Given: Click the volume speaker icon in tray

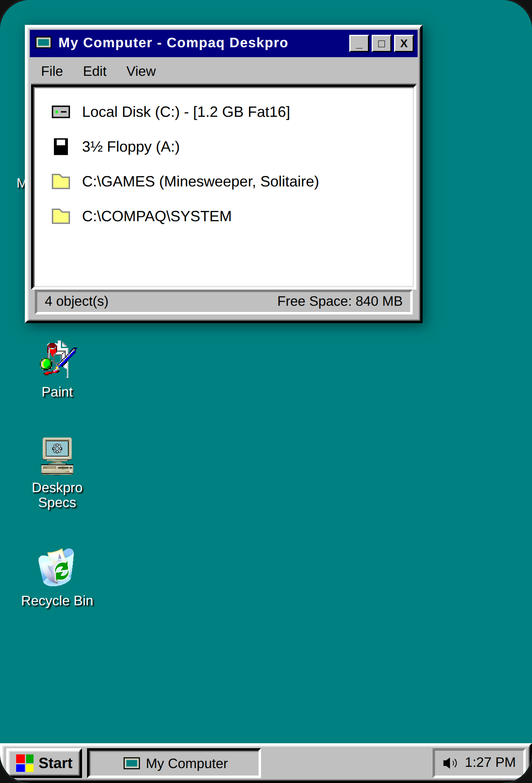Looking at the screenshot, I should coord(450,763).
